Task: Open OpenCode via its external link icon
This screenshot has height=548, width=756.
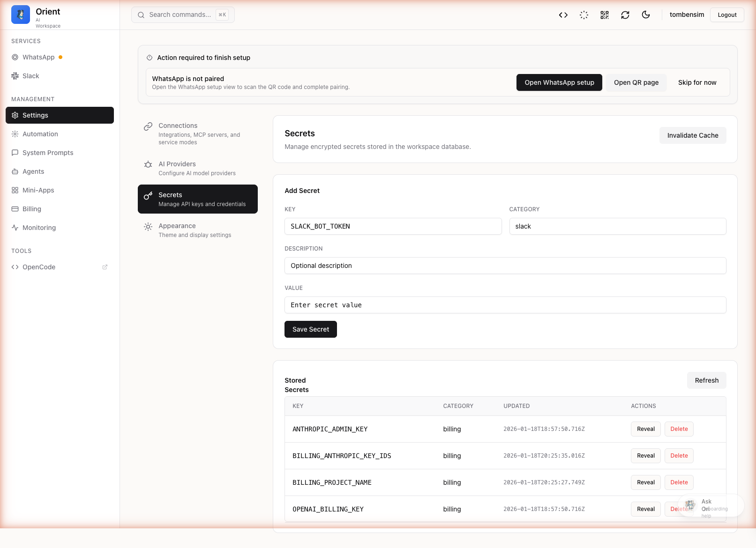Action: click(105, 267)
